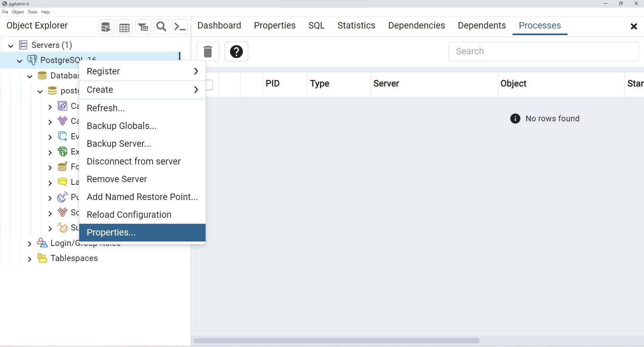Expand the Login/Group Roles node
The image size is (644, 347).
(x=30, y=243)
